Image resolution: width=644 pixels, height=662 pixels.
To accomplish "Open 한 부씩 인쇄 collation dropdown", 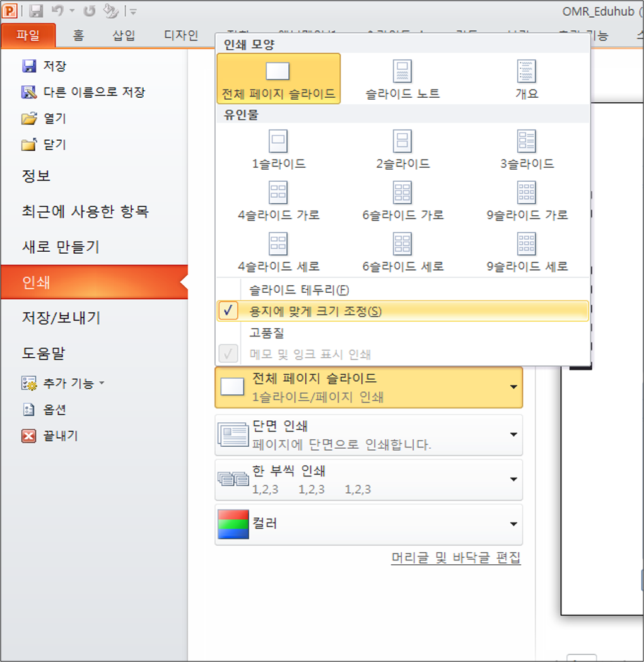I will pyautogui.click(x=369, y=480).
